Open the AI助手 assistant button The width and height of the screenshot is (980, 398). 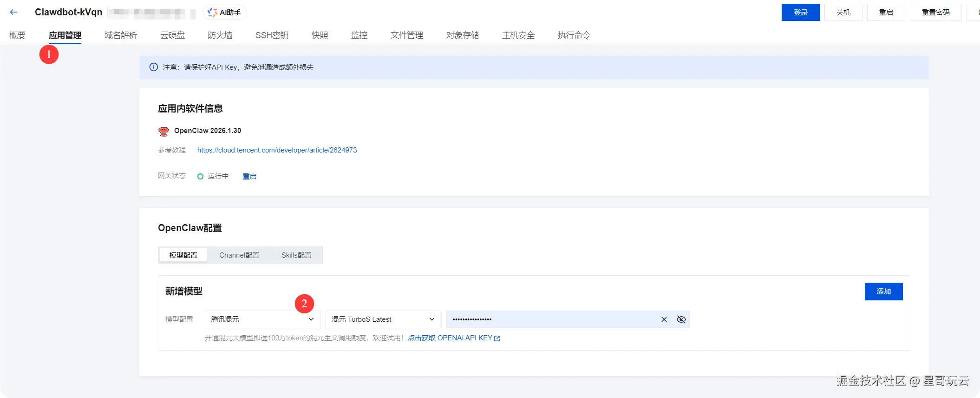click(225, 12)
